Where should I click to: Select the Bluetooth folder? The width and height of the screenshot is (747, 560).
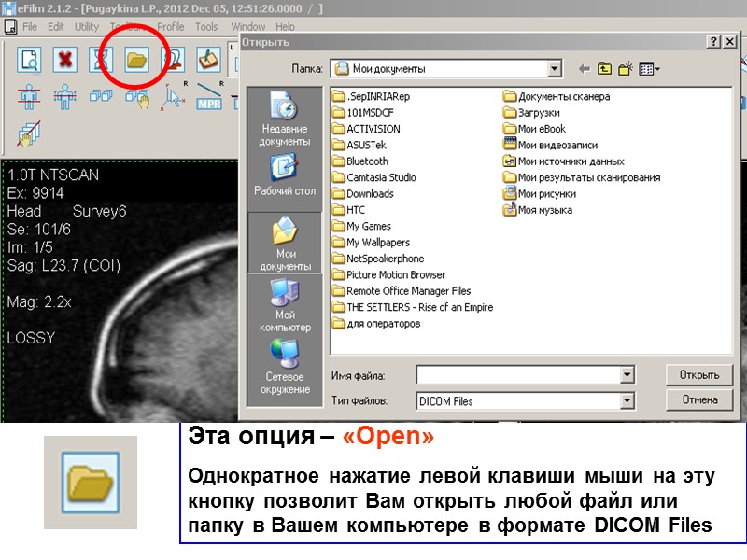360,161
